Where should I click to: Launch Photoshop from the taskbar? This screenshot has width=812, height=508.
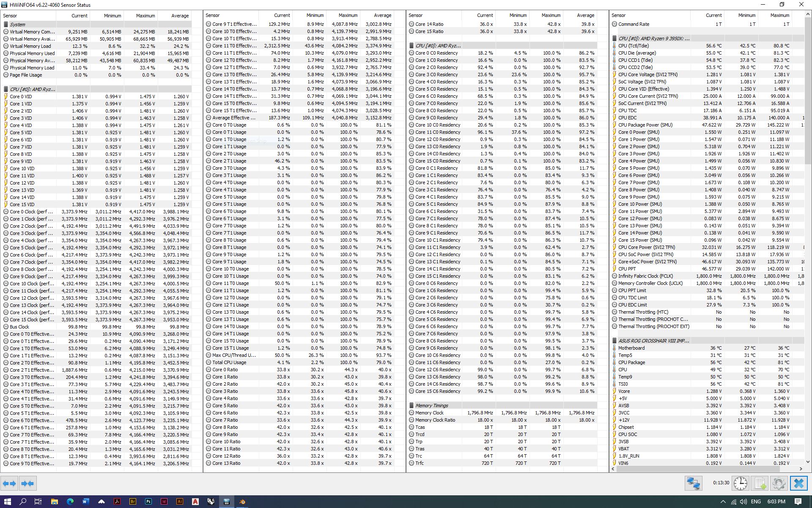pos(148,502)
